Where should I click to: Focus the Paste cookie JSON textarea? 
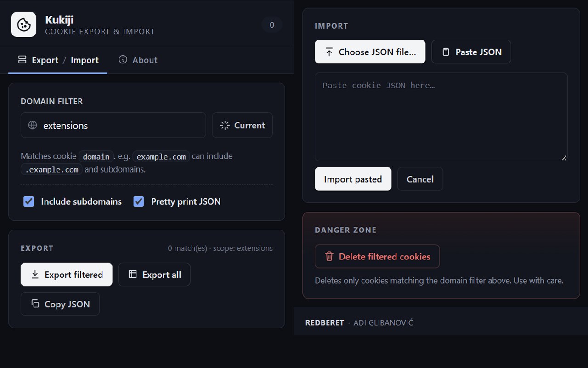441,117
